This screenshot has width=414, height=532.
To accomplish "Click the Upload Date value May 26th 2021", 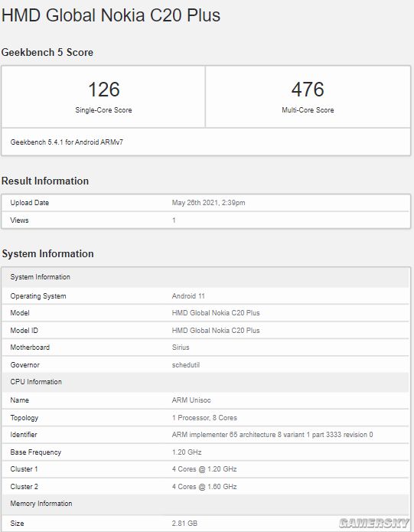I will 208,203.
